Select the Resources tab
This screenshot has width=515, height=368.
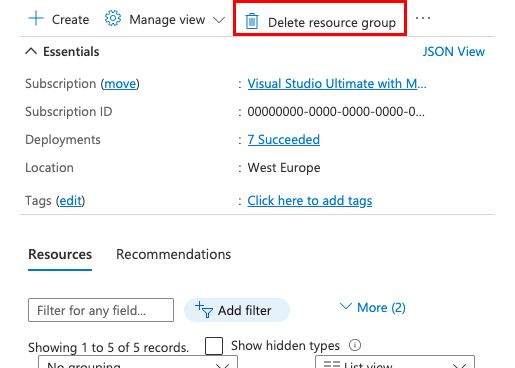tap(60, 254)
